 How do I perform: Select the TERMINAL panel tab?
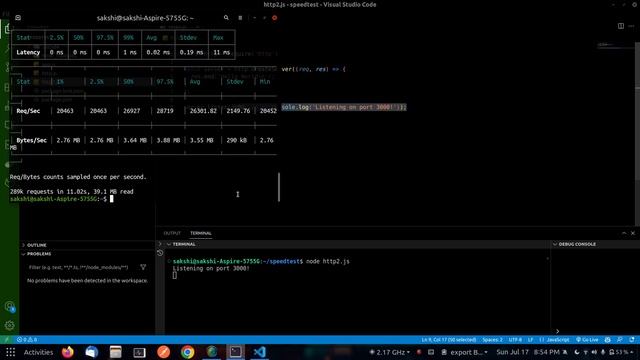pos(201,233)
